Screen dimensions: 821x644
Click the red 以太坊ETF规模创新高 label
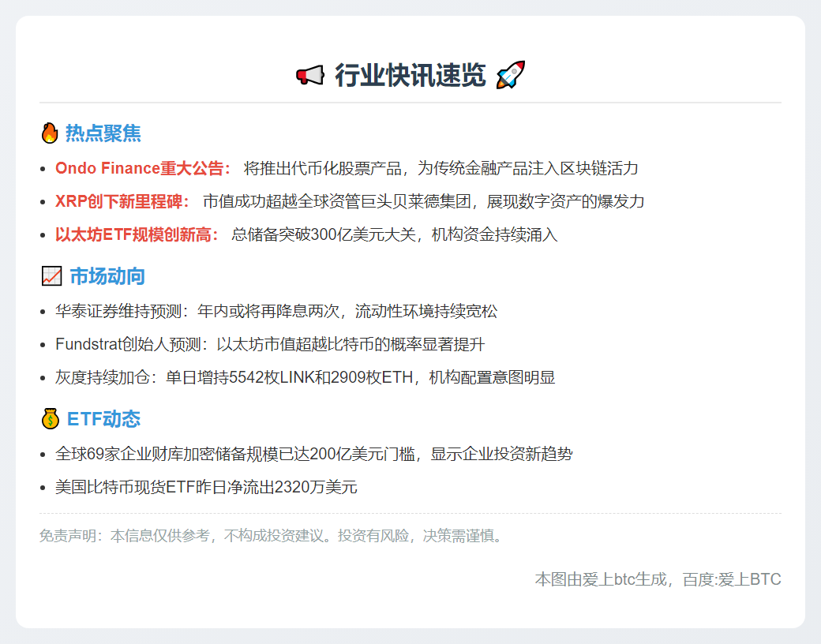pyautogui.click(x=137, y=234)
